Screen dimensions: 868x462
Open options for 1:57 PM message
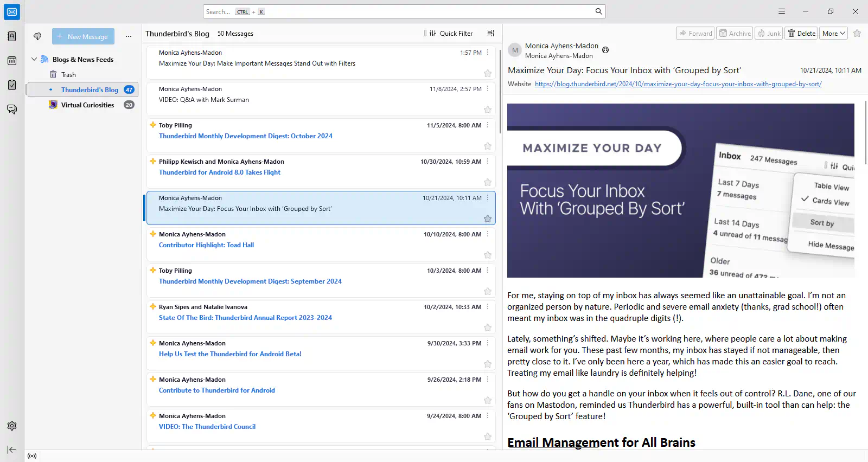pyautogui.click(x=488, y=53)
